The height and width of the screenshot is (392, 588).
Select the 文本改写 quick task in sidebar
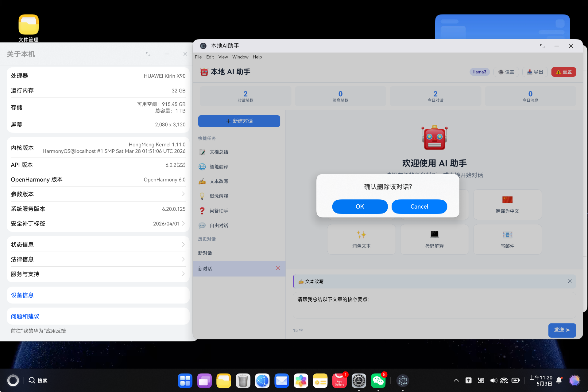click(239, 181)
